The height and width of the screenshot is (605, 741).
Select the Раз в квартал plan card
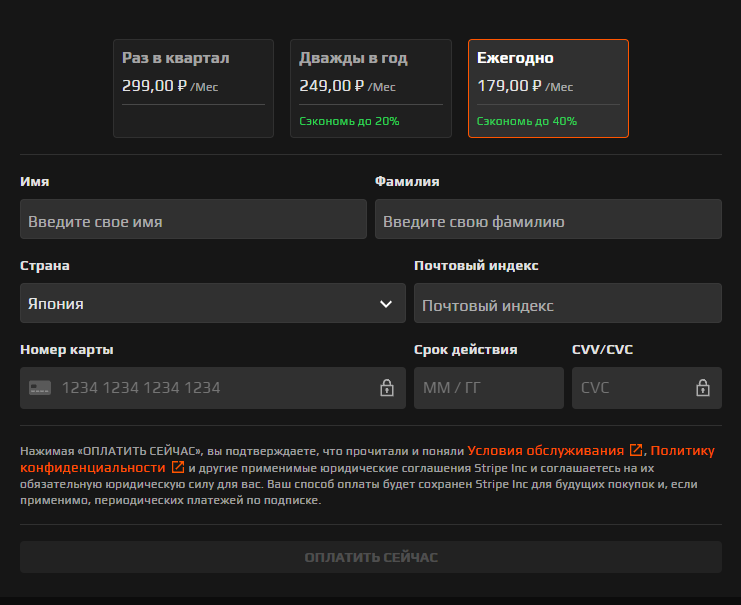(193, 88)
